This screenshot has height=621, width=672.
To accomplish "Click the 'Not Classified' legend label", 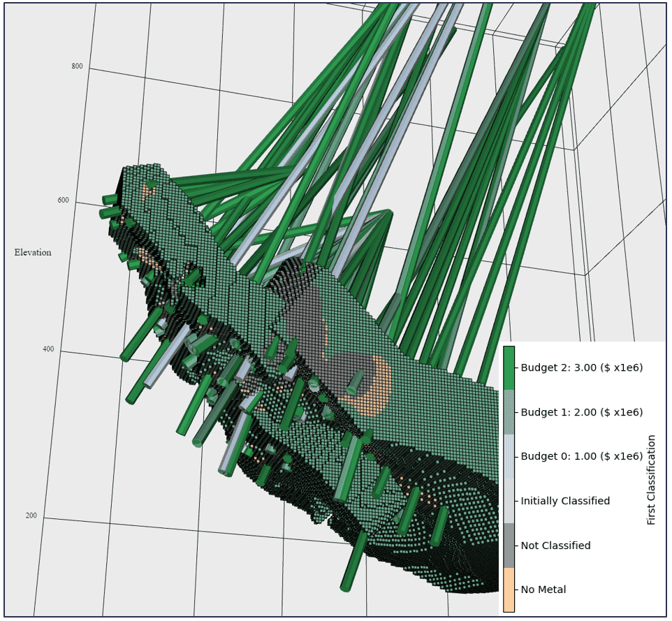I will (x=555, y=546).
